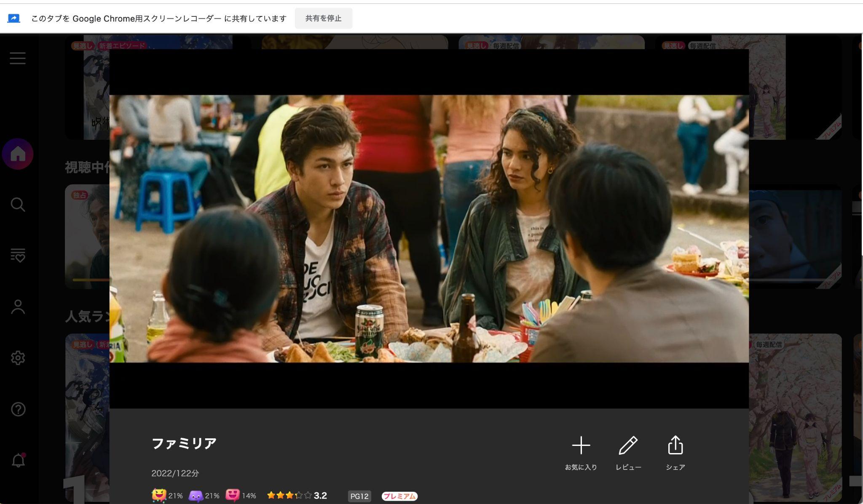Play the ファミリア preview video
The image size is (863, 504).
tap(429, 229)
